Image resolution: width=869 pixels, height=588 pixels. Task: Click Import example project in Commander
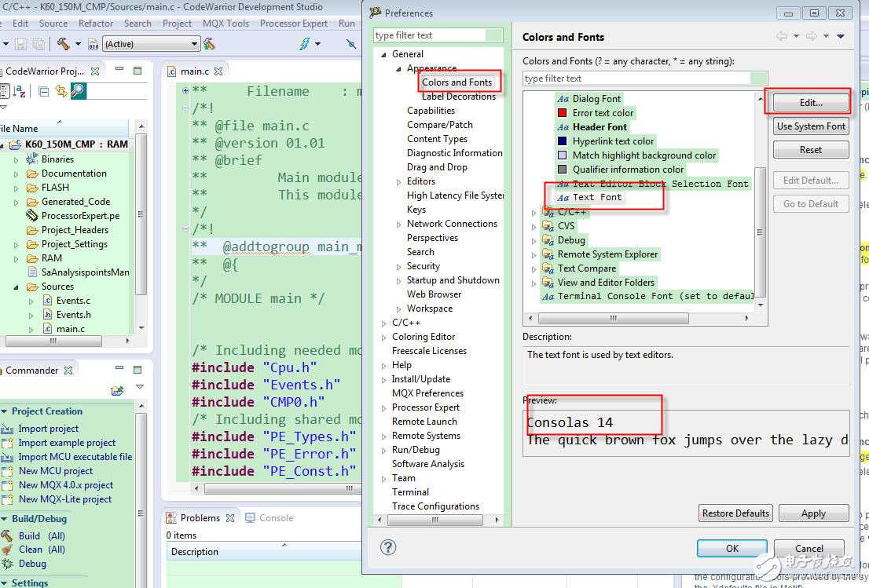67,443
